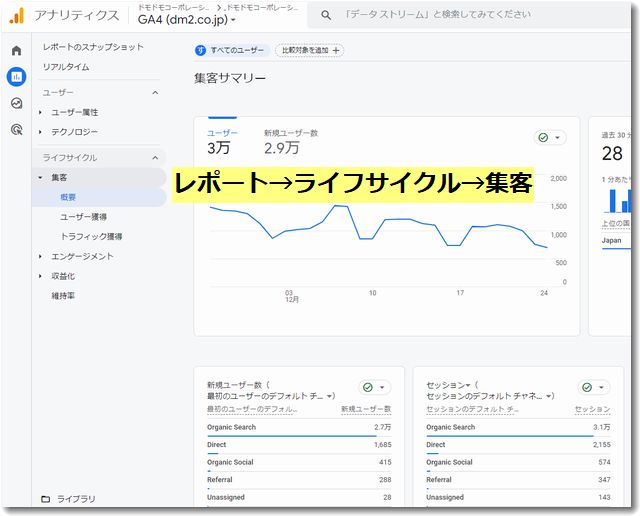
Task: Open check status dropdown on 新規ユーザー数 card
Action: click(x=375, y=388)
